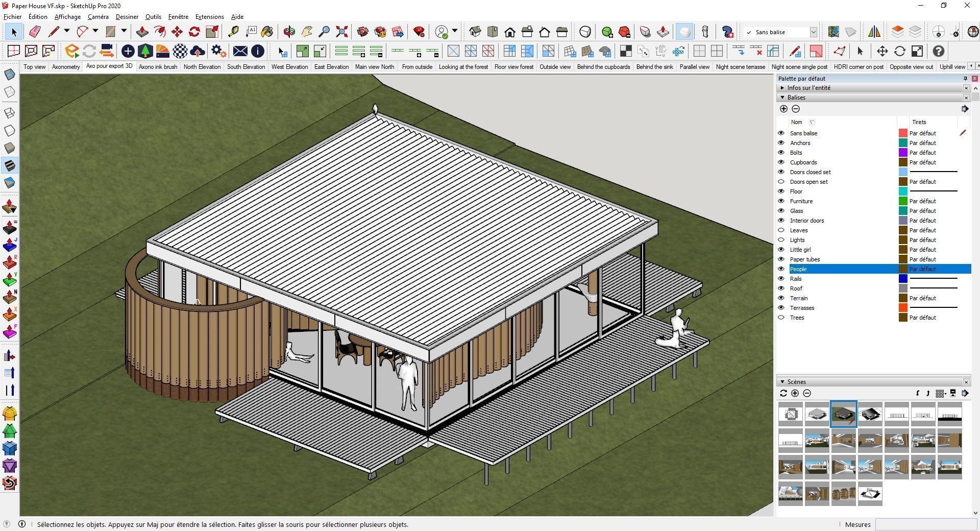Select the Furniture tag row

873,201
